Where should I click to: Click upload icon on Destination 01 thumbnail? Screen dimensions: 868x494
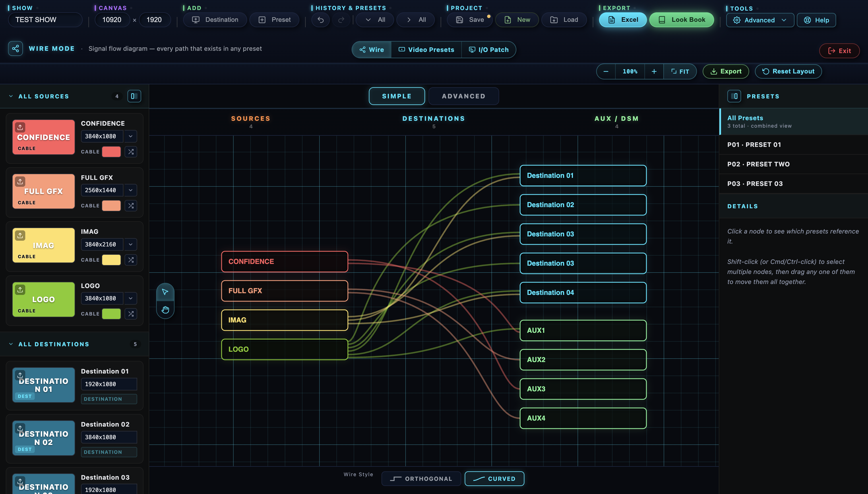pos(20,375)
